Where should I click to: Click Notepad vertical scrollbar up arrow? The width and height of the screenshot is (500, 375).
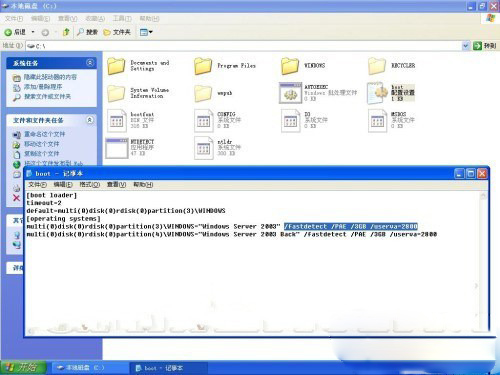coord(483,196)
